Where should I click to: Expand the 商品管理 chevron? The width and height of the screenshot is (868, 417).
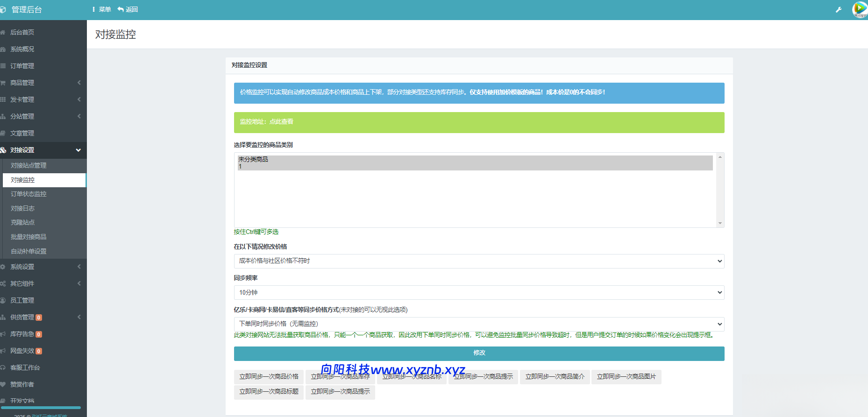point(79,83)
